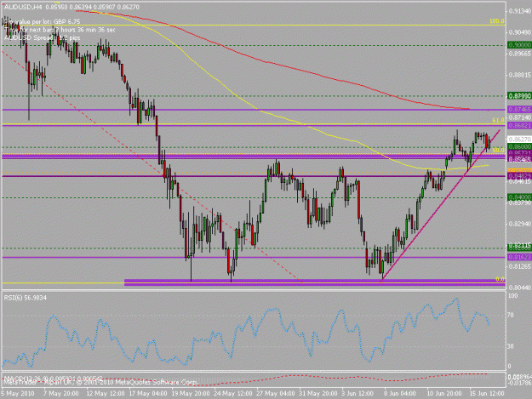Click the MACD axis value -0.01786
The width and height of the screenshot is (532, 399).
(x=519, y=384)
